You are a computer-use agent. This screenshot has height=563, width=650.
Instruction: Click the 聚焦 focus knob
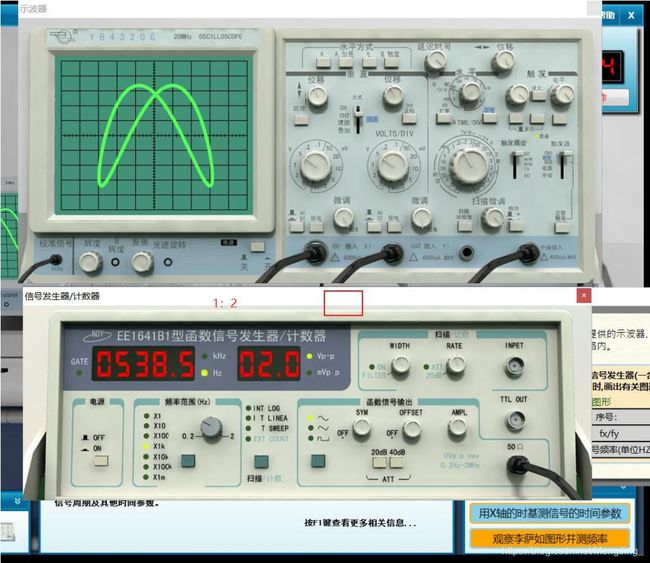point(143,262)
